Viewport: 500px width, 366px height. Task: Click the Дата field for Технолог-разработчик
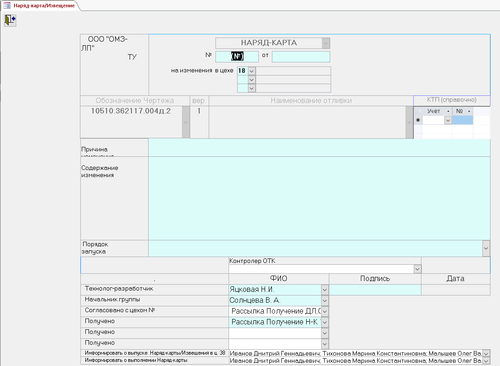tap(456, 290)
